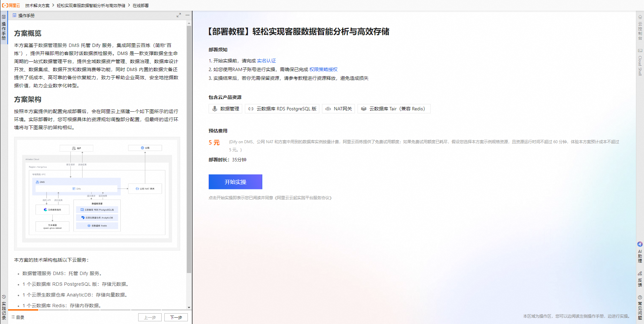
Task: Select the 数据管理 resource chip
Action: coord(225,108)
